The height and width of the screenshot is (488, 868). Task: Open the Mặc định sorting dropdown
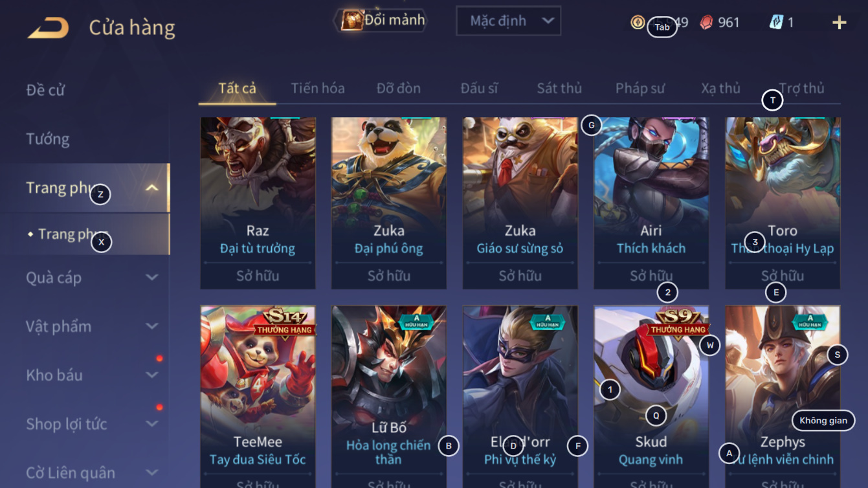click(x=508, y=21)
